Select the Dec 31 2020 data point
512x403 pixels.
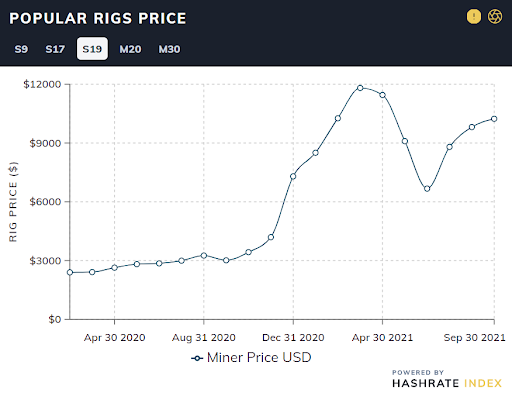click(293, 176)
